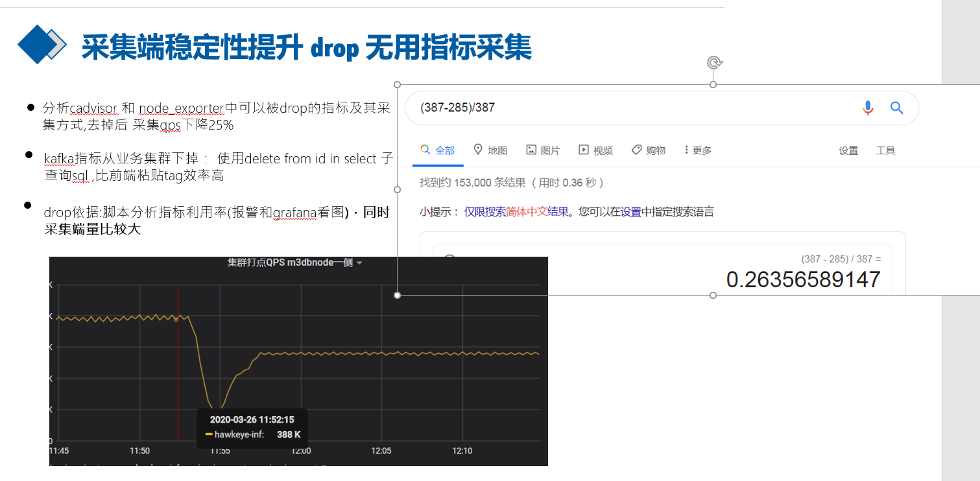Viewport: 980px width, 481px height.
Task: Expand the 更多 menu
Action: click(x=698, y=150)
